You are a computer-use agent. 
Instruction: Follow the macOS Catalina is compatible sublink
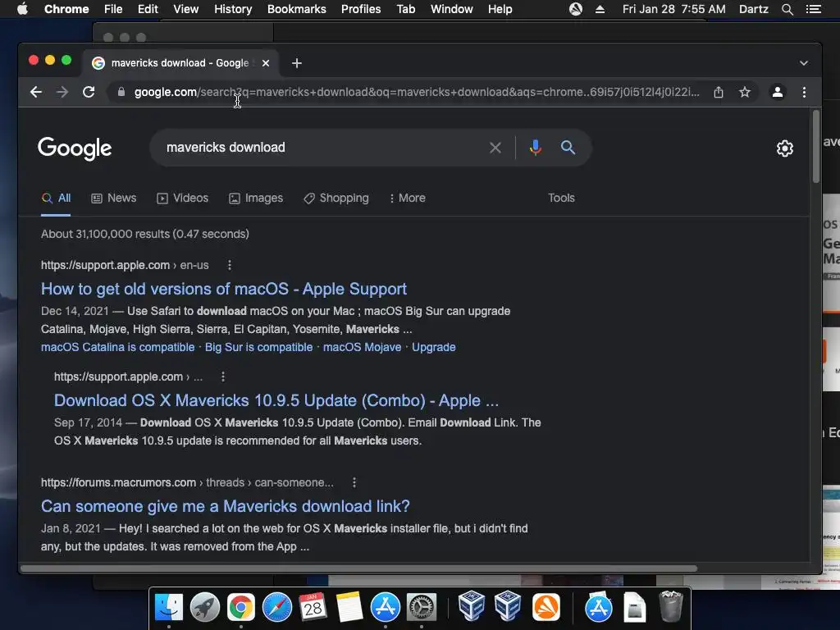pos(118,347)
